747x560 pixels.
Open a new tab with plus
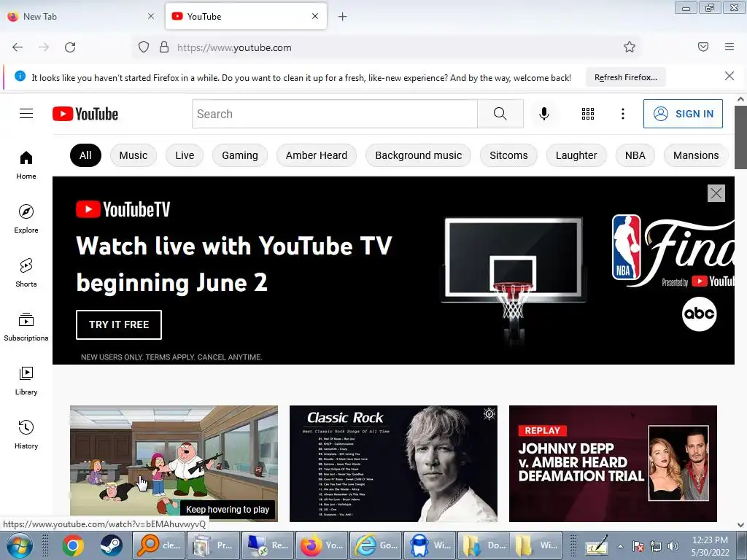coord(343,17)
